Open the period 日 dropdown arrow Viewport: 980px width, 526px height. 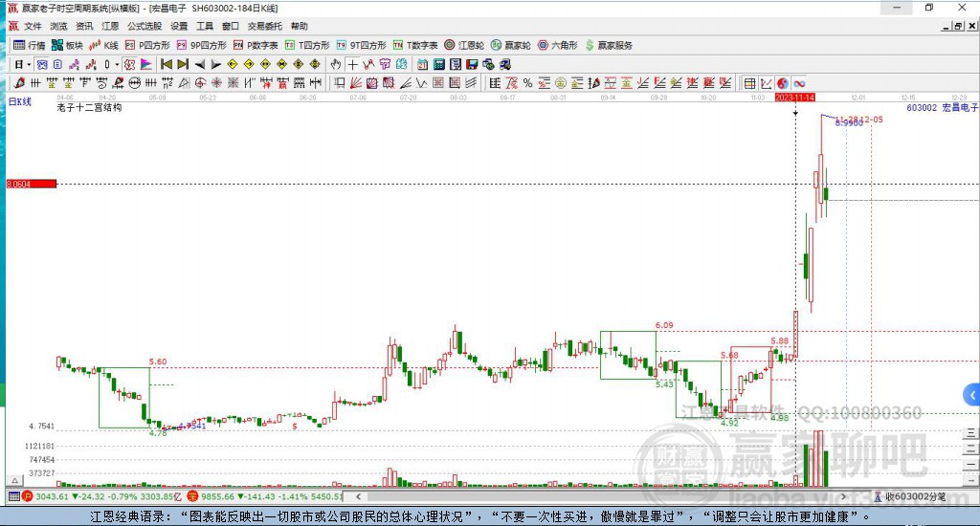point(29,64)
